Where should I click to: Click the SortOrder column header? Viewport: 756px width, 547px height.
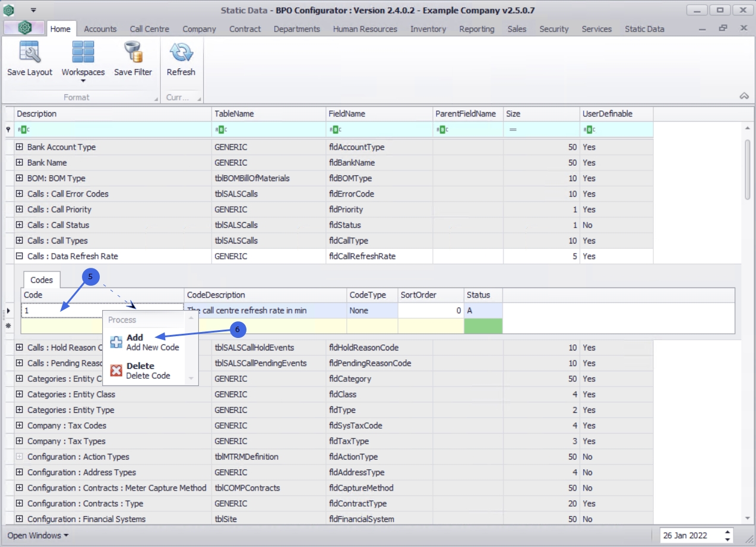(431, 295)
